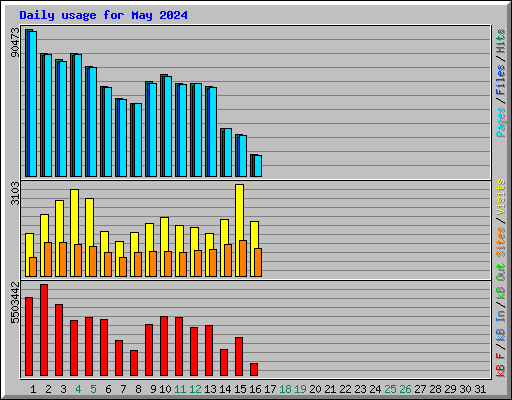Click the cyan hits bar for day 8

138,140
